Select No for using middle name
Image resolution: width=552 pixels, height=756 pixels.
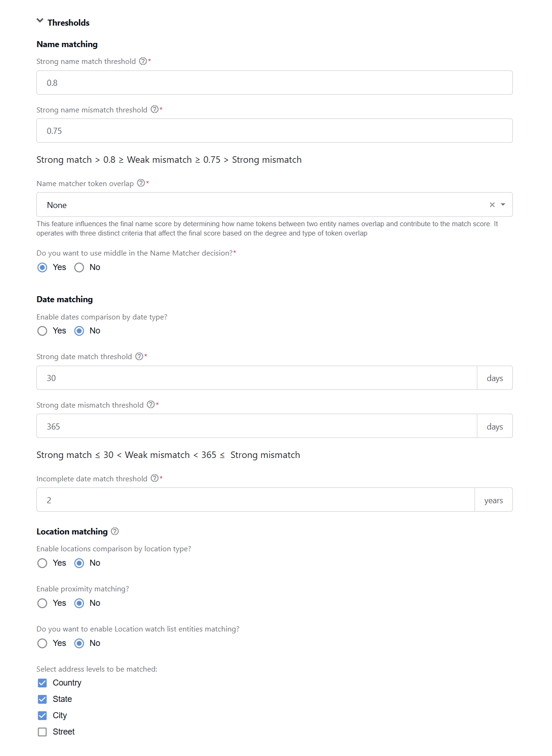pos(79,267)
